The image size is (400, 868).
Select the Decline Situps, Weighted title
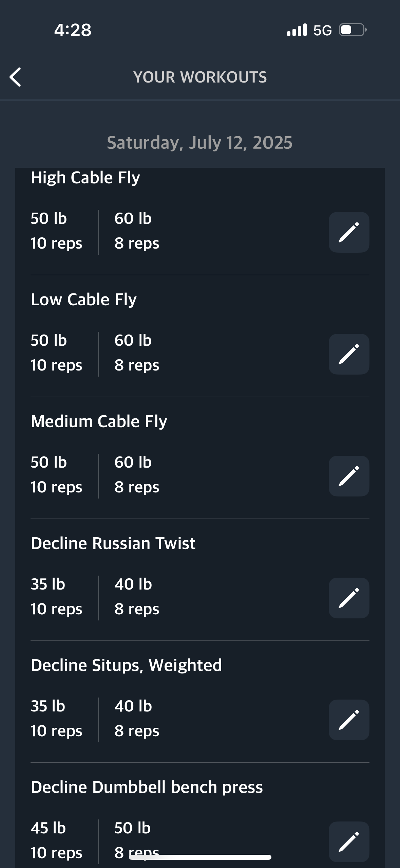[126, 665]
